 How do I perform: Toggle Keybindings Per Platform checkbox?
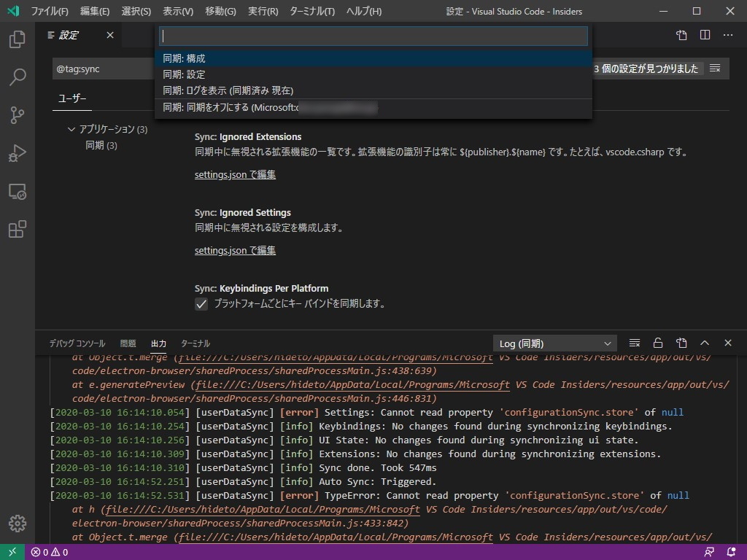pyautogui.click(x=201, y=304)
